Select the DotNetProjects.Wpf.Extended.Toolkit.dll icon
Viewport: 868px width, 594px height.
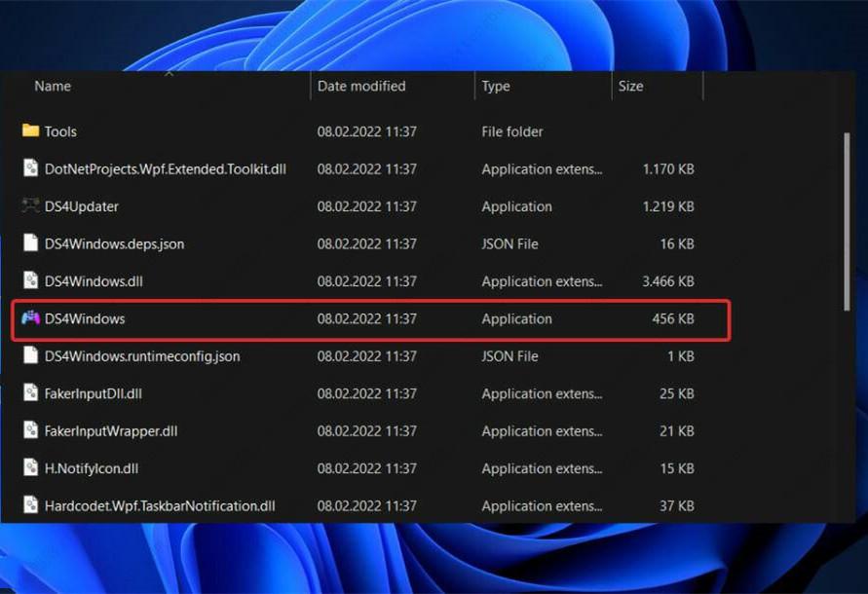[30, 168]
